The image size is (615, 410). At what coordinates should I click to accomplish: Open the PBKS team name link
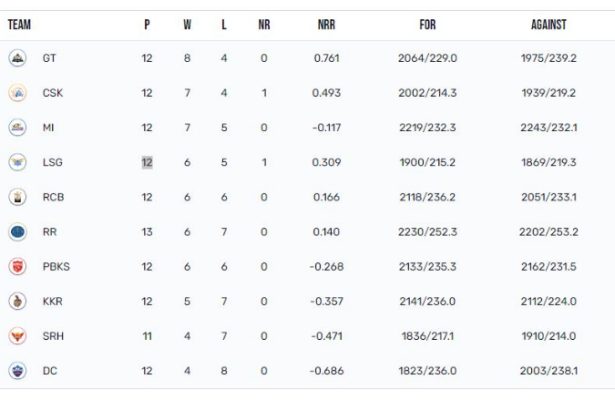[x=56, y=267]
